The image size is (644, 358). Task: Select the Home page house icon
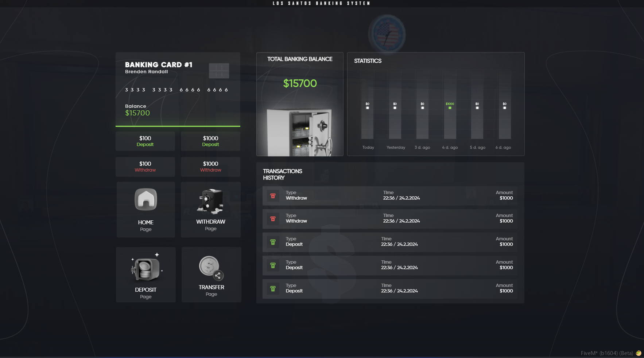point(146,200)
